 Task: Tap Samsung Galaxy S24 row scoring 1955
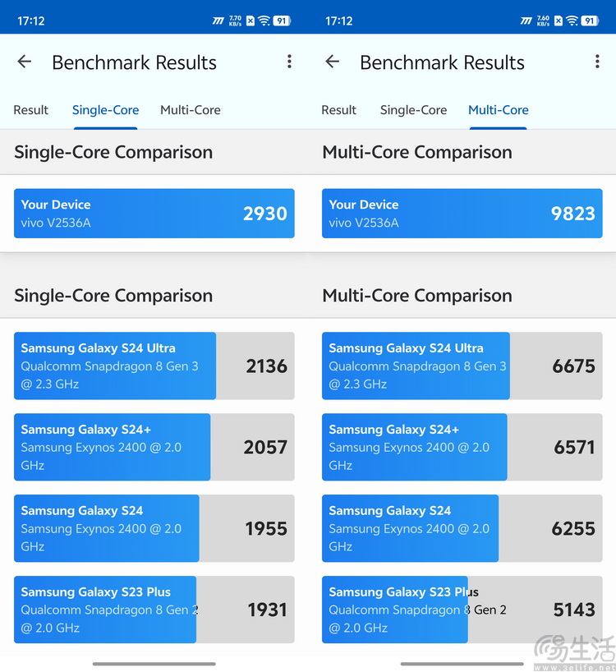coord(154,528)
